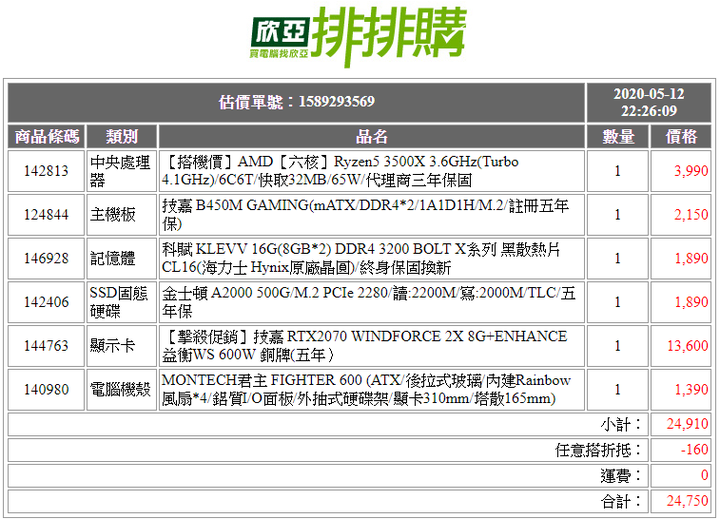Click the 類別 column header
The image size is (720, 519).
coord(122,136)
